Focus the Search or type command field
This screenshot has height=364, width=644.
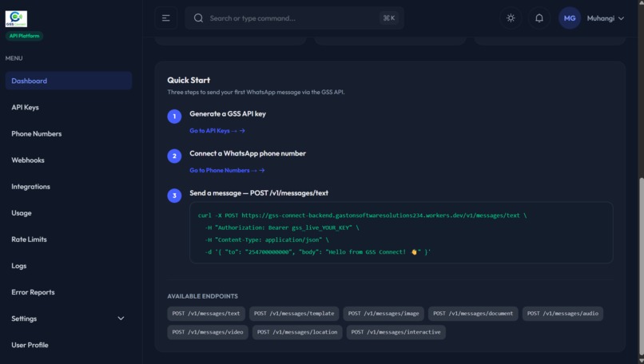pos(294,18)
